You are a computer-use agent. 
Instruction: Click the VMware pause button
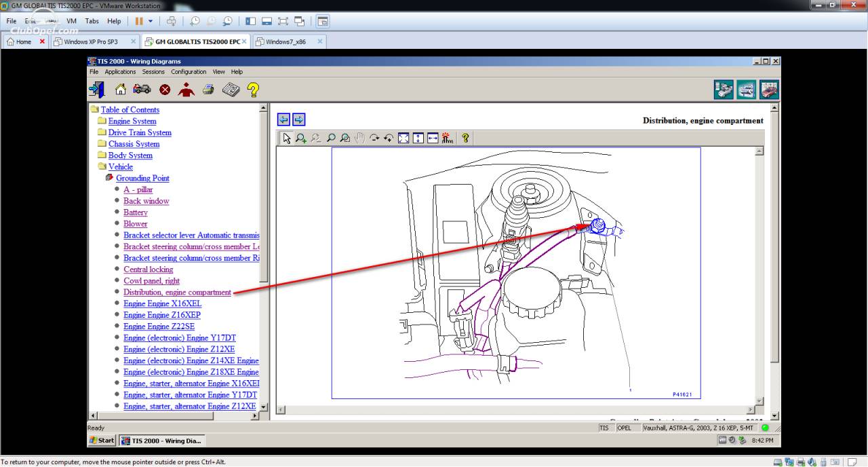click(139, 21)
